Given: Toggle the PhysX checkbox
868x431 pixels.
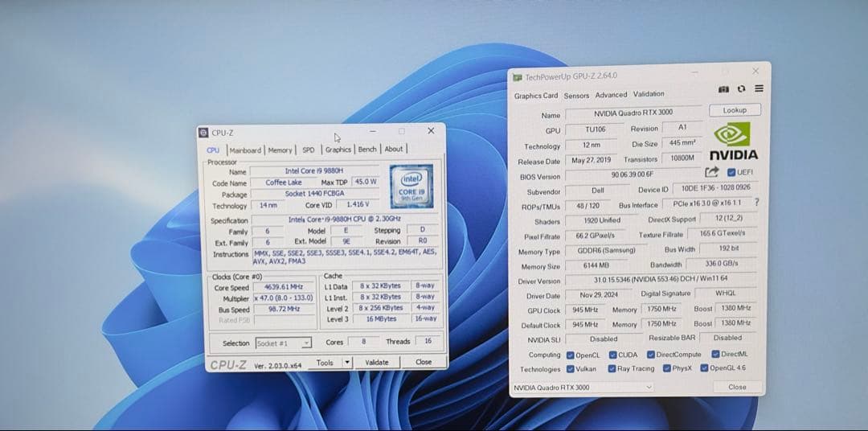Looking at the screenshot, I should (666, 367).
